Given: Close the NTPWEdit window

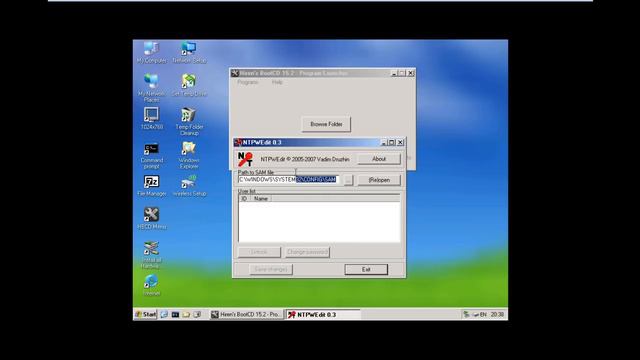Looking at the screenshot, I should click(400, 142).
